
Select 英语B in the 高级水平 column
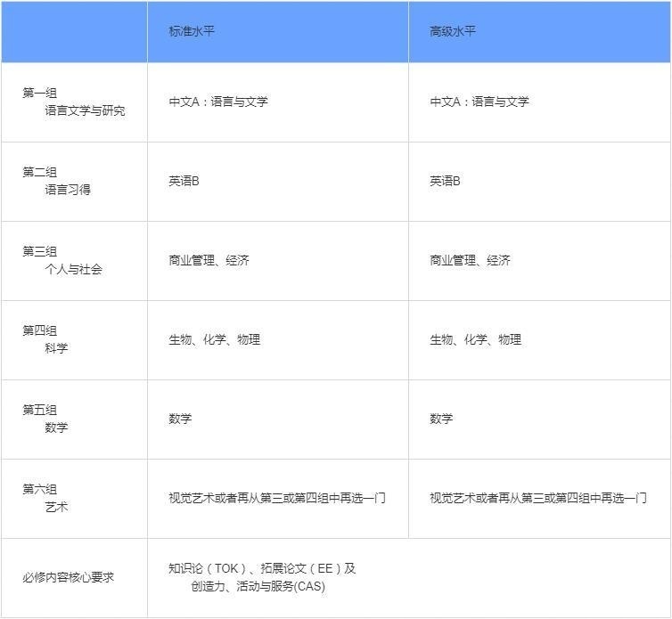tap(445, 181)
